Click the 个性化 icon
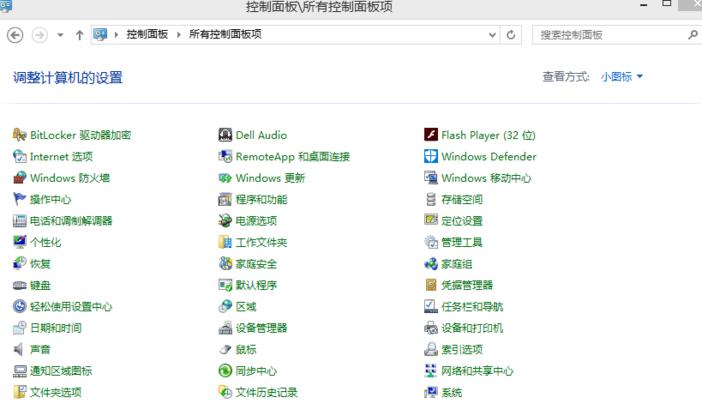 19,242
